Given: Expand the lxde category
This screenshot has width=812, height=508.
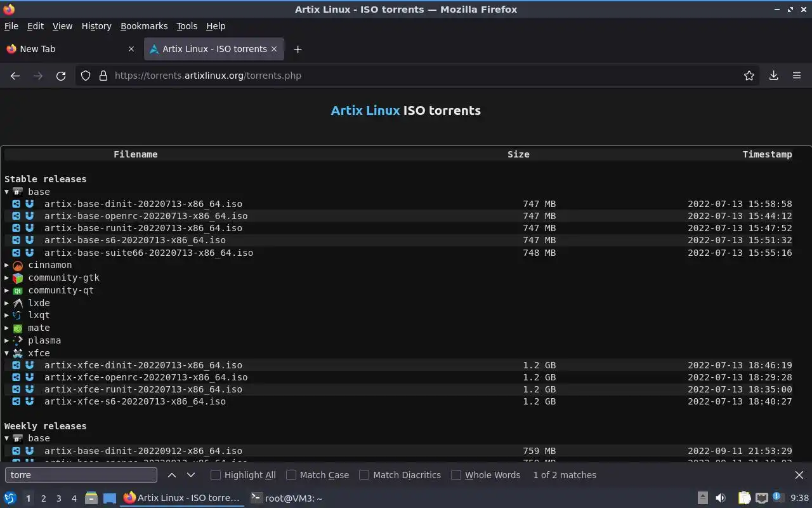Looking at the screenshot, I should (x=7, y=303).
